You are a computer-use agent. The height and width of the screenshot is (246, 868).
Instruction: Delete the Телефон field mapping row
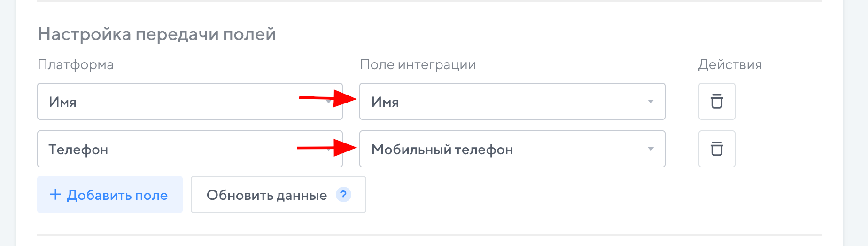tap(716, 149)
